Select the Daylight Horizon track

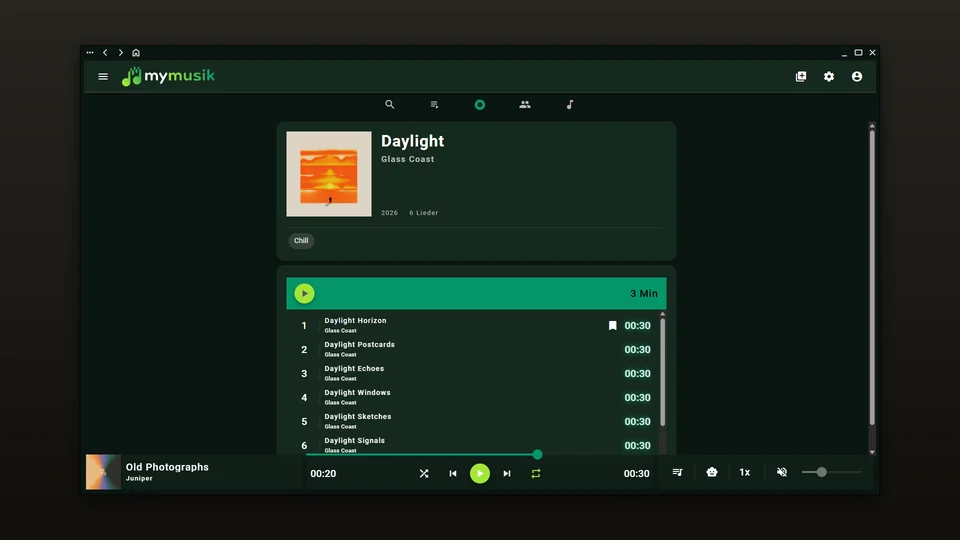(x=475, y=326)
